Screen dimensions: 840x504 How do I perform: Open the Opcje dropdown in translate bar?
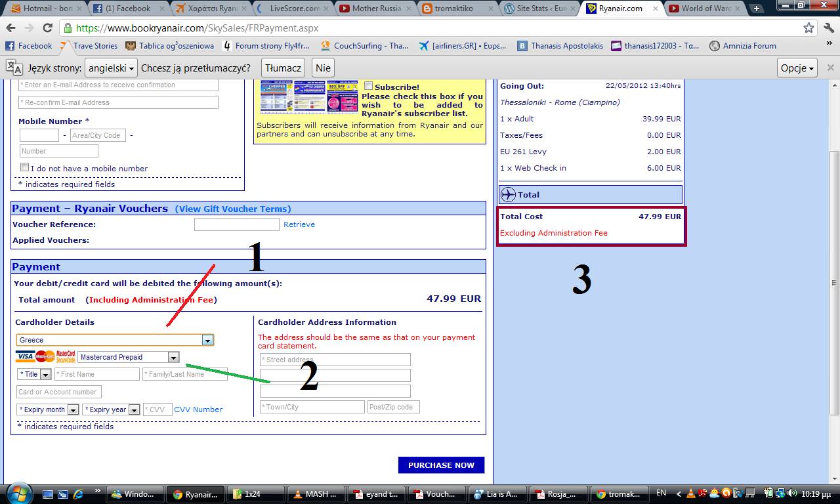coord(797,68)
